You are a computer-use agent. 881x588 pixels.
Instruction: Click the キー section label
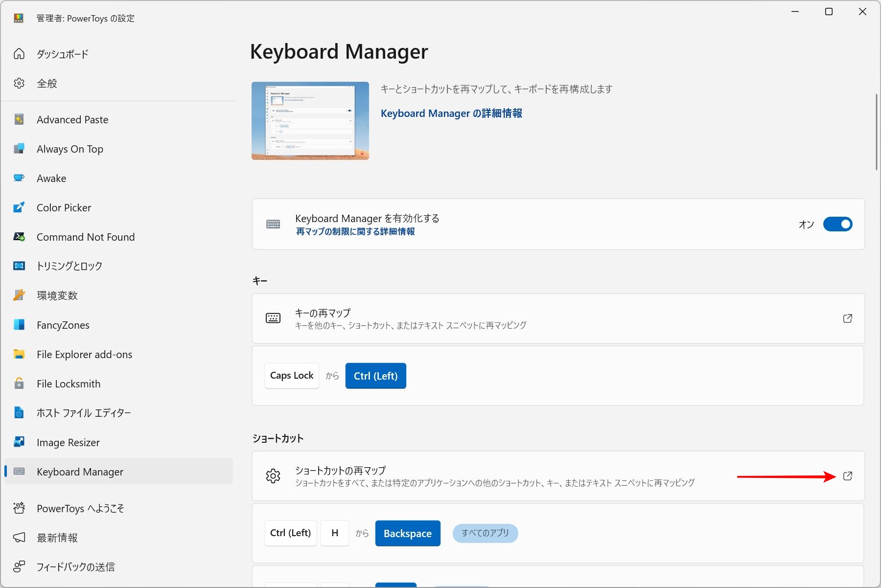coord(260,281)
